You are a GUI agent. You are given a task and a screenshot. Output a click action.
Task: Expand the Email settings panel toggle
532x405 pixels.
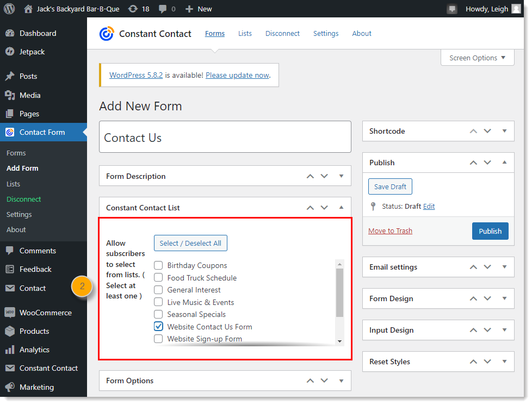504,267
